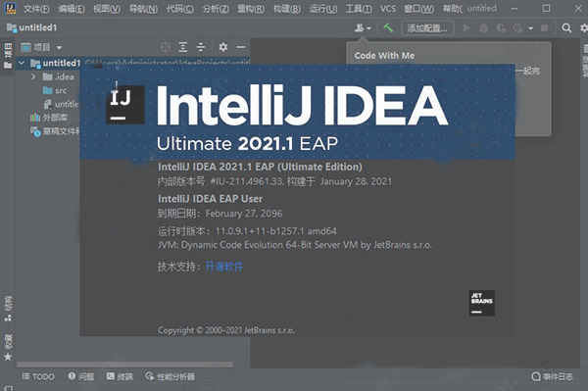Toggle the 结构 side tool window tab

click(x=8, y=308)
